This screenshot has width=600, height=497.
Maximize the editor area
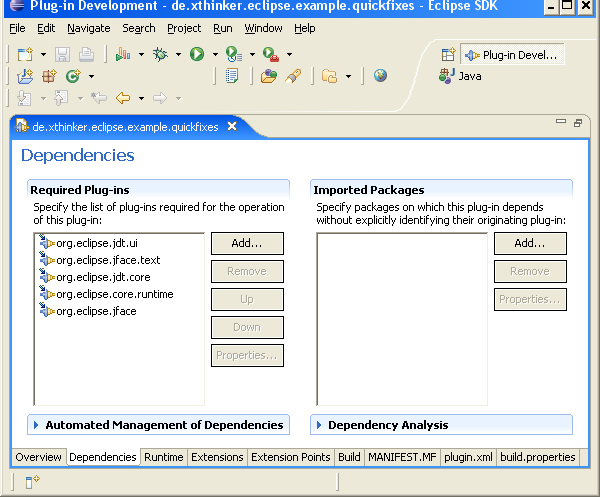pos(578,123)
